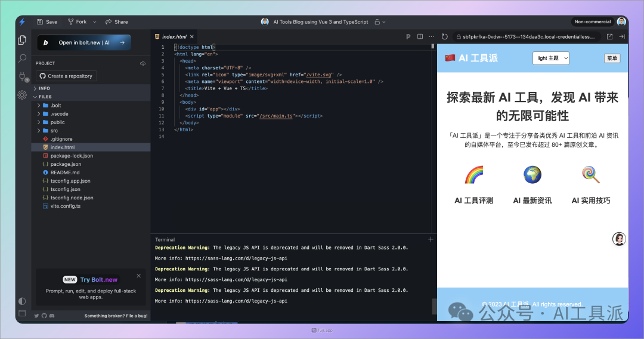
Task: Click Something broken? File a bug!
Action: click(116, 316)
